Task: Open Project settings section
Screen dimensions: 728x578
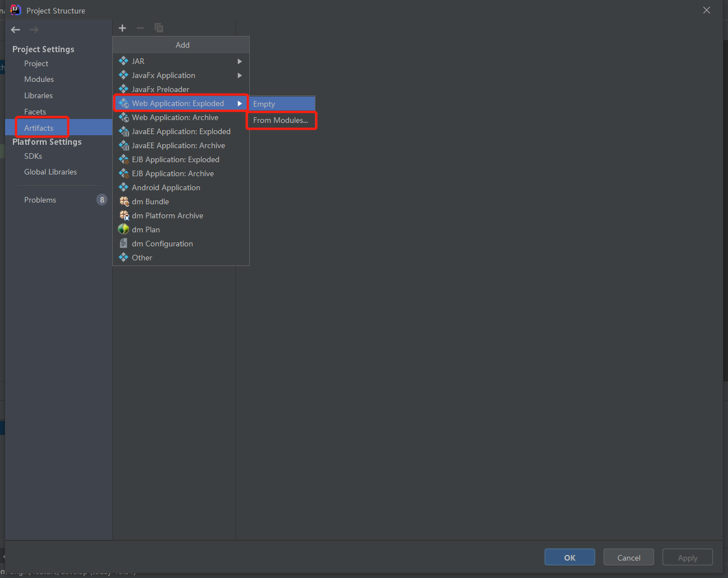Action: click(58, 63)
